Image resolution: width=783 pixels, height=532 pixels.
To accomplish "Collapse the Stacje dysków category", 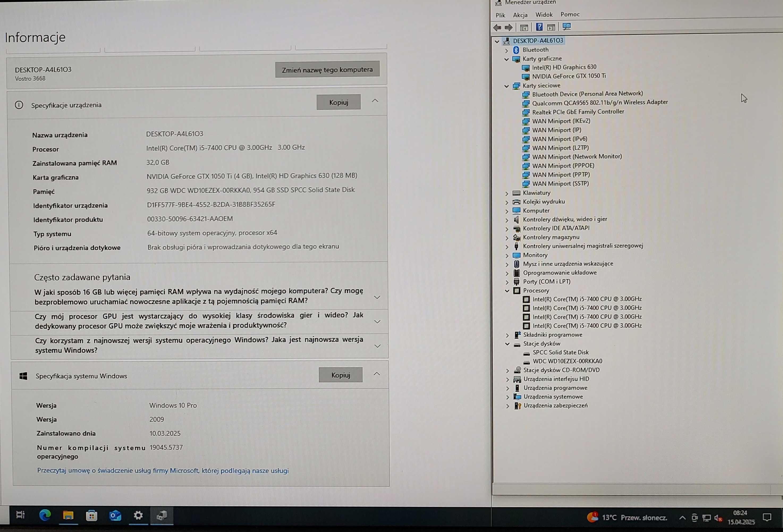I will coord(507,344).
